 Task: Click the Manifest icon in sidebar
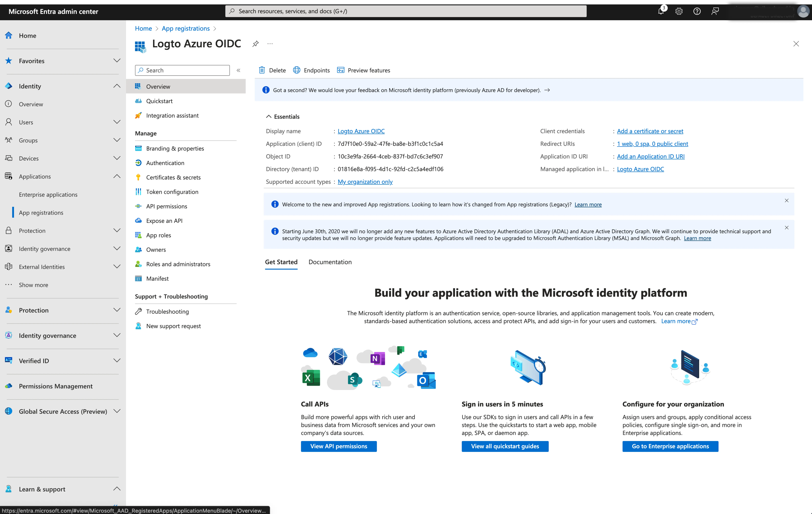tap(139, 278)
